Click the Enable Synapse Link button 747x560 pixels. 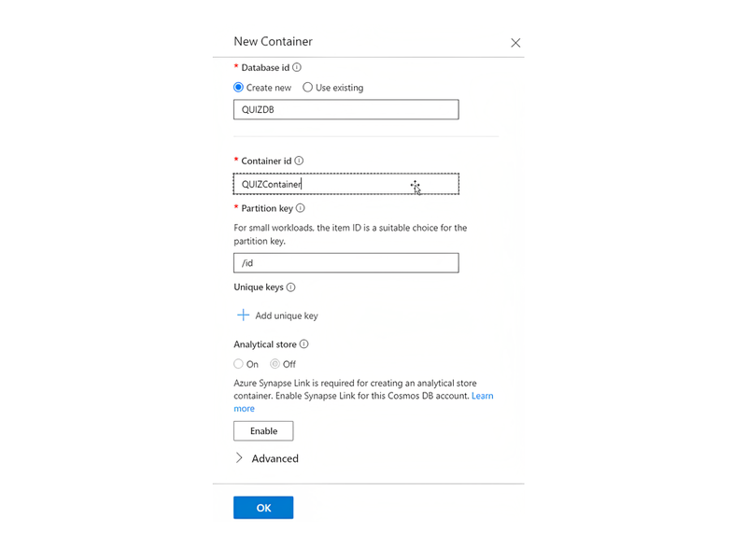coord(263,431)
